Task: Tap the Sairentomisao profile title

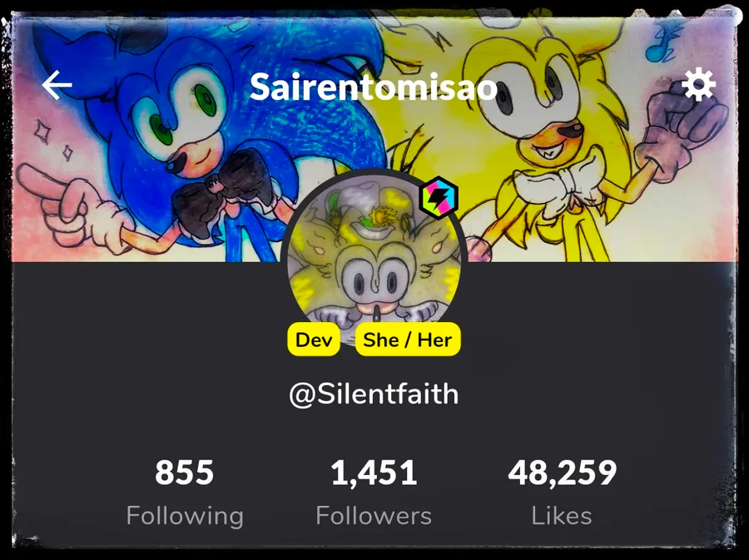Action: pyautogui.click(x=374, y=87)
